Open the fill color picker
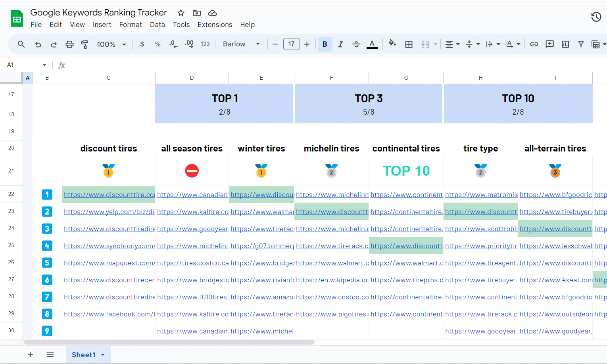The height and width of the screenshot is (364, 607). pyautogui.click(x=392, y=44)
